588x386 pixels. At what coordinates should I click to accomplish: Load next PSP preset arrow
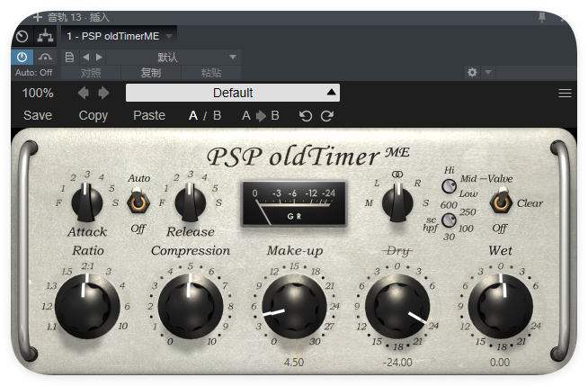coord(103,93)
